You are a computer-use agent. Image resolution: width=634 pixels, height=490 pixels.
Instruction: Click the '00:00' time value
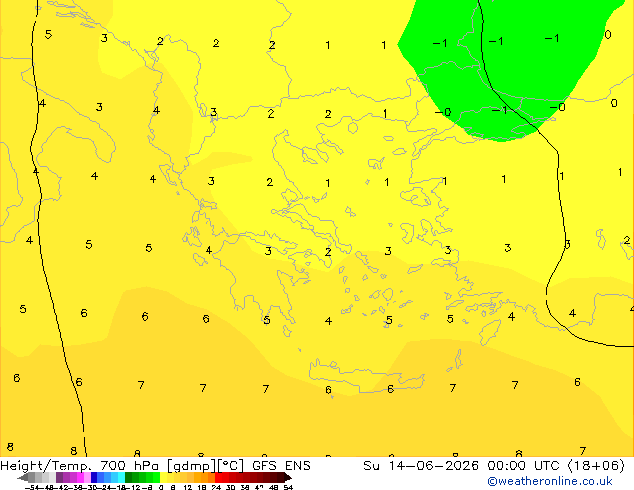pos(506,466)
